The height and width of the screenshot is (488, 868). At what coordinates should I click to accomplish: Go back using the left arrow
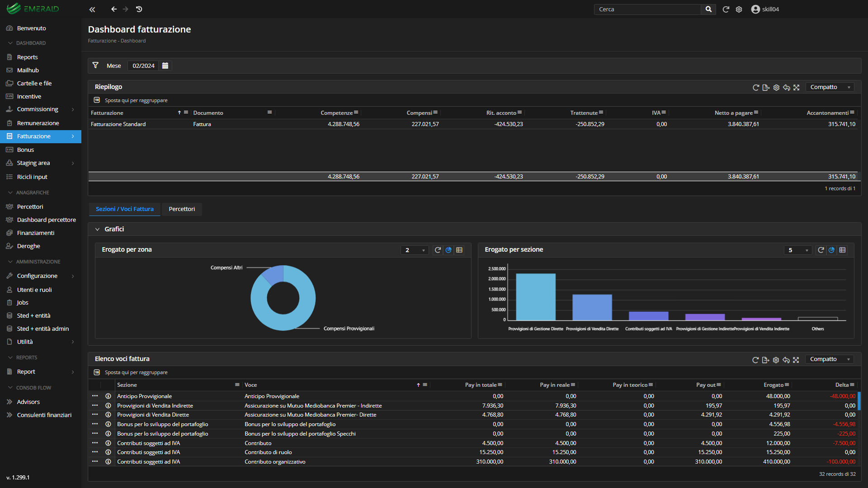coord(114,9)
